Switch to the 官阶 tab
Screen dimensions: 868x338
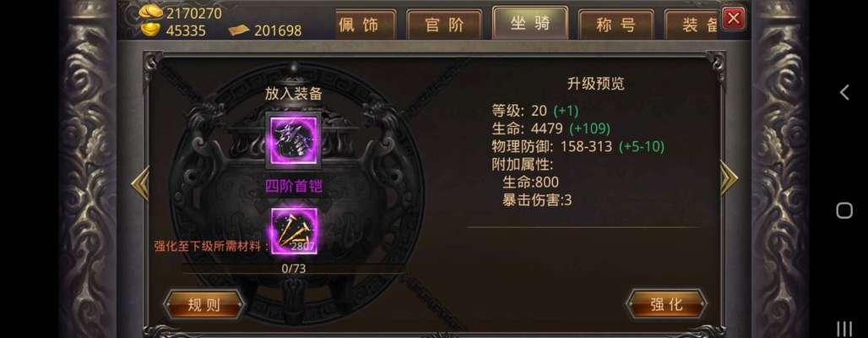pyautogui.click(x=444, y=25)
